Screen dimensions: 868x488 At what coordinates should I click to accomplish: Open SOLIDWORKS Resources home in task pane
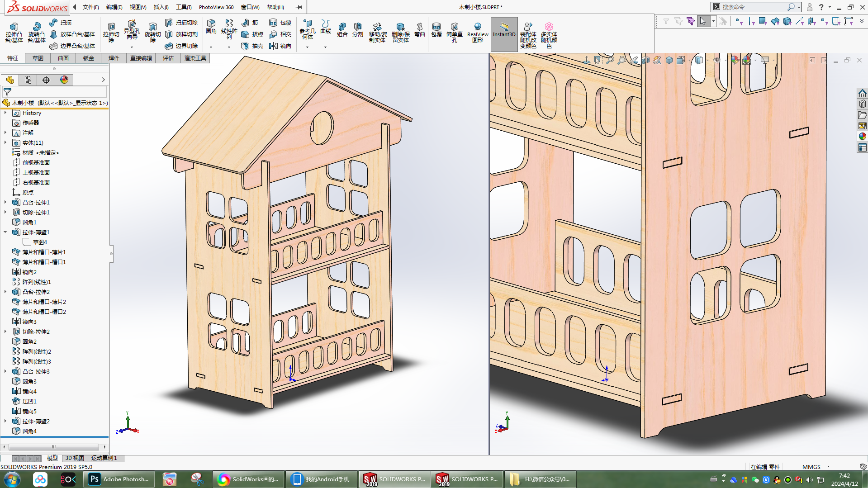click(x=862, y=93)
